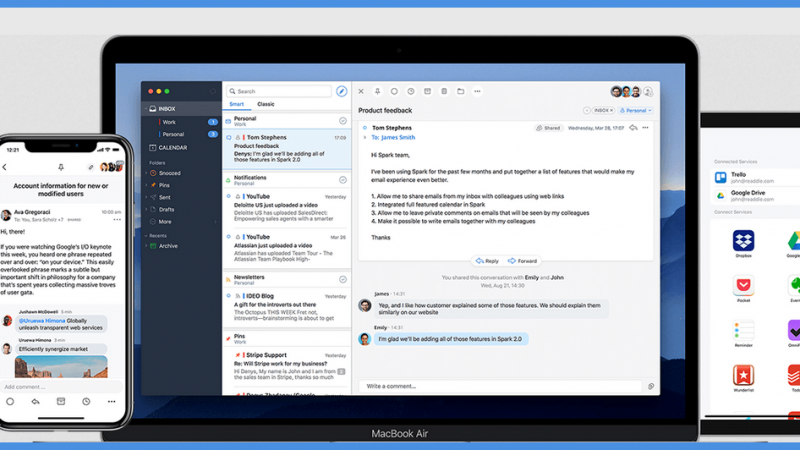Open the Calendar in the Spark sidebar
Viewport: 800px width, 450px height.
click(x=168, y=147)
